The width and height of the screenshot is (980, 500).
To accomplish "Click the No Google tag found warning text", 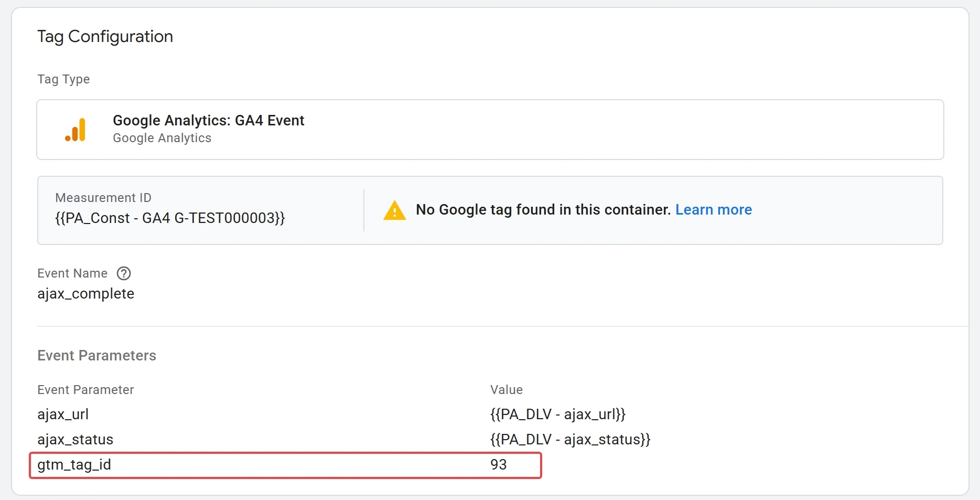I will [x=543, y=210].
